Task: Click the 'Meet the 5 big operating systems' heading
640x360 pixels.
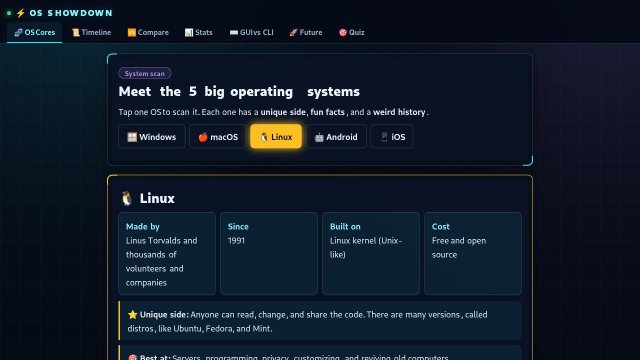Action: (x=239, y=91)
